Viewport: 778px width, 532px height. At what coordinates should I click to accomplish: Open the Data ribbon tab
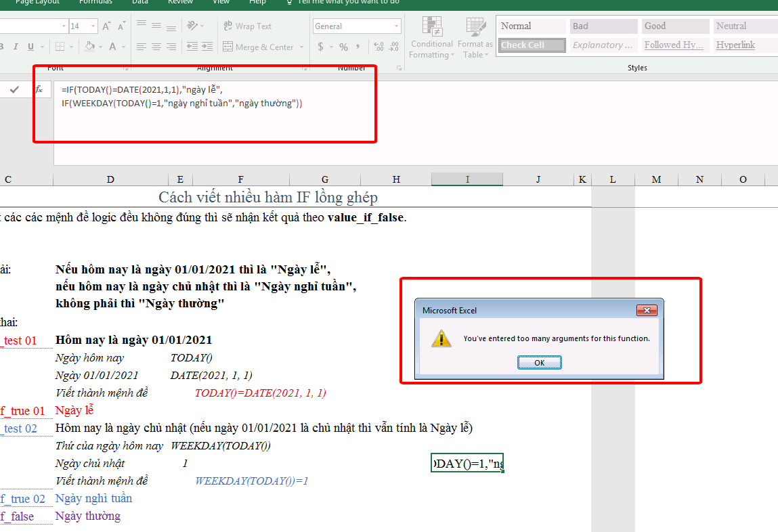(140, 3)
